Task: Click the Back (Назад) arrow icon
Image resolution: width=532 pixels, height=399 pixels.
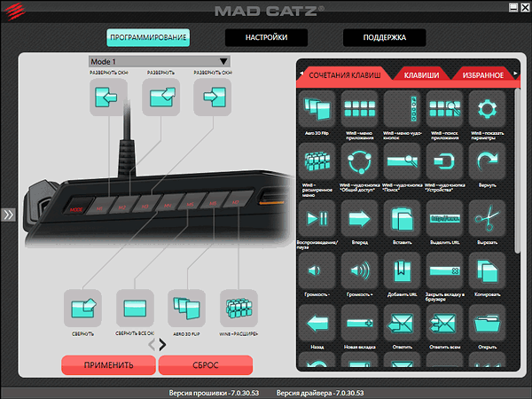Action: pos(317,323)
